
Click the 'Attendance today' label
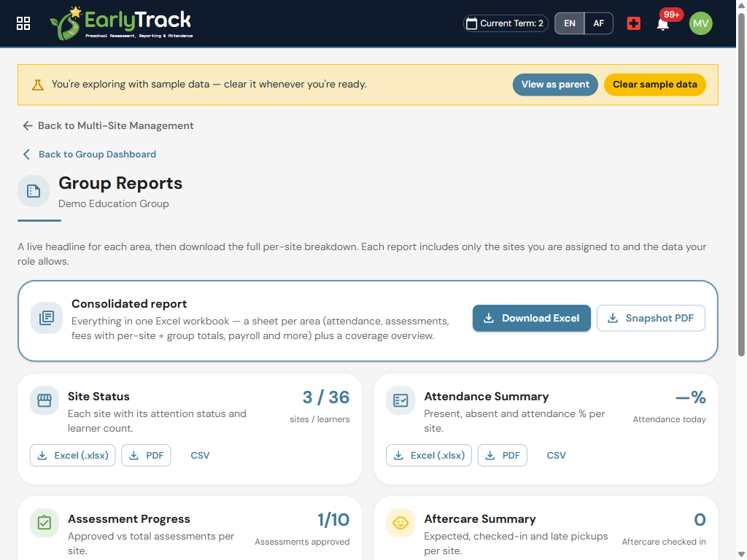[x=670, y=419]
